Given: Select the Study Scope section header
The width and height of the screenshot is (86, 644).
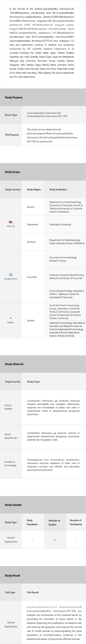Looking at the screenshot, I should (12, 172).
